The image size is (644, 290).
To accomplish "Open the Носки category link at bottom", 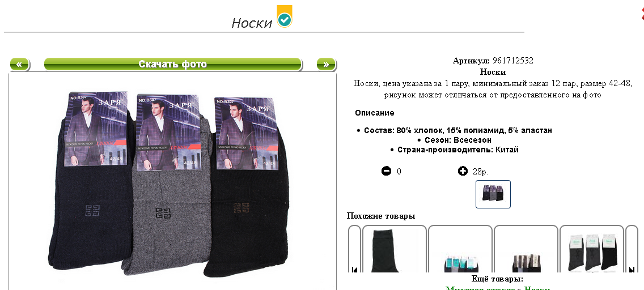I will (537, 288).
